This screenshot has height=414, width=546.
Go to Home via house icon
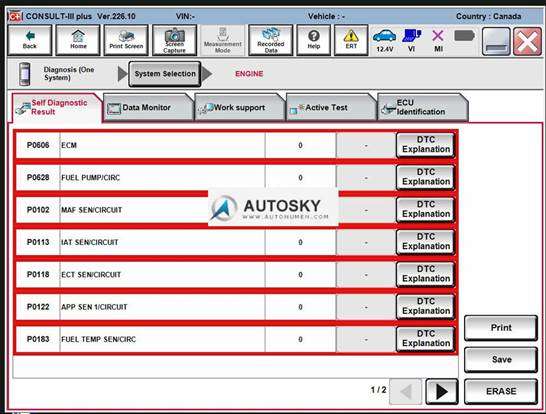(78, 40)
